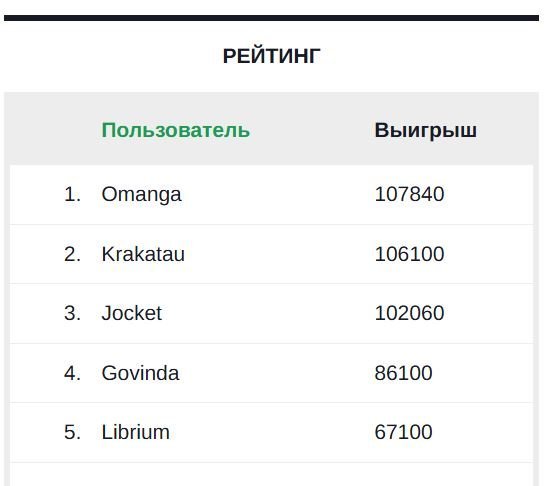Click the dark divider bar above РЕЙТИНГ
This screenshot has height=486, width=547.
(271, 18)
